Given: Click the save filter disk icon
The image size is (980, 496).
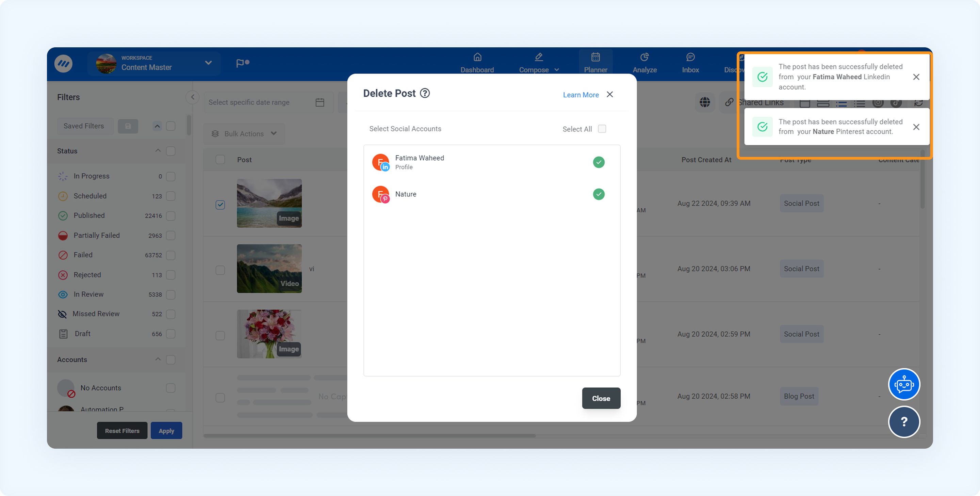Looking at the screenshot, I should 128,126.
